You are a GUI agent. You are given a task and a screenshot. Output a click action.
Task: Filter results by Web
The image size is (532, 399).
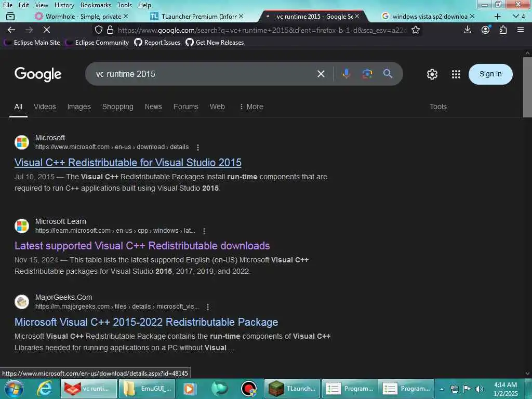point(217,107)
